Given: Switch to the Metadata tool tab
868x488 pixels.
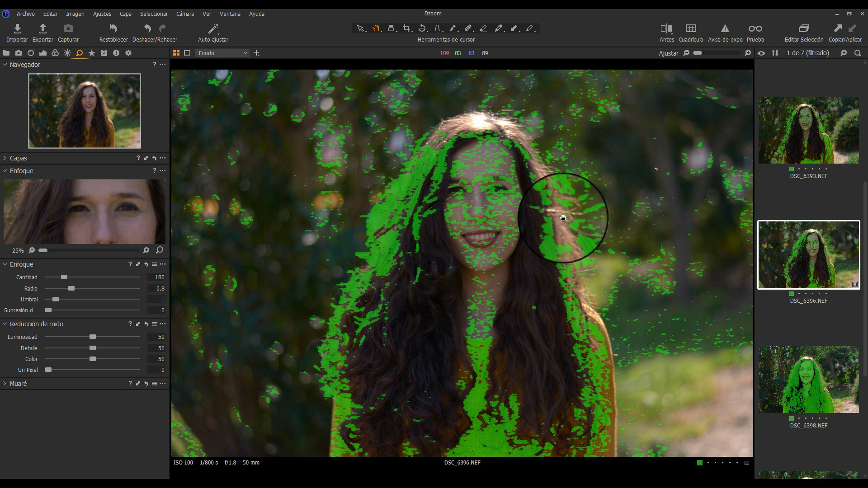Looking at the screenshot, I should pyautogui.click(x=104, y=53).
